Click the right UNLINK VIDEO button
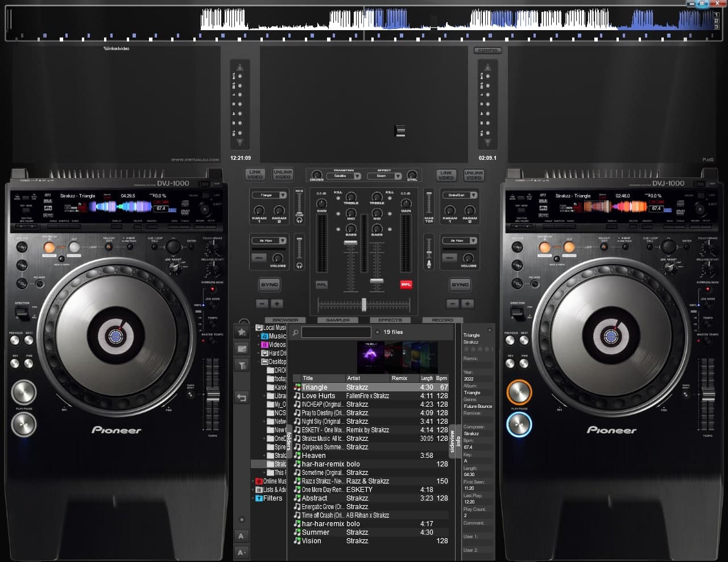 474,175
